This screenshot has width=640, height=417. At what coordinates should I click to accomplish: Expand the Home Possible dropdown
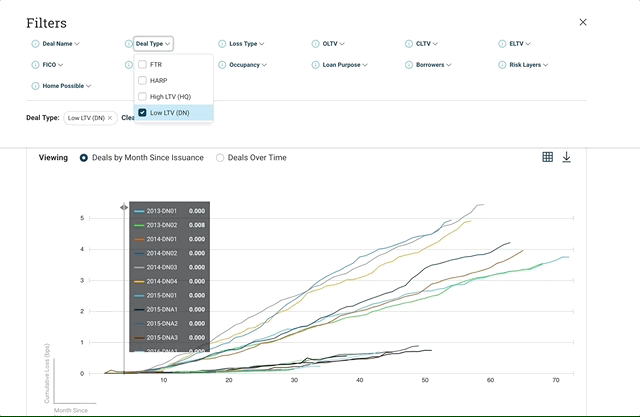coord(67,86)
